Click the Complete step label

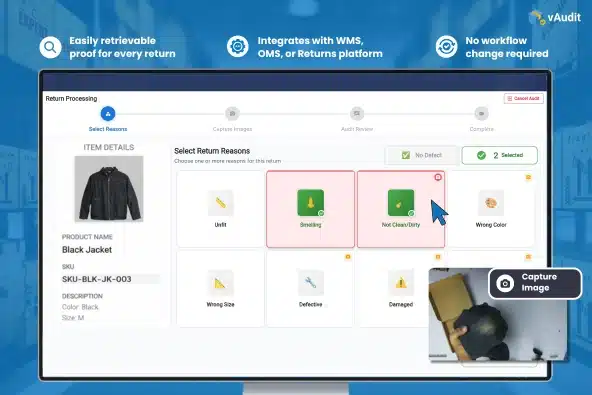click(x=481, y=129)
